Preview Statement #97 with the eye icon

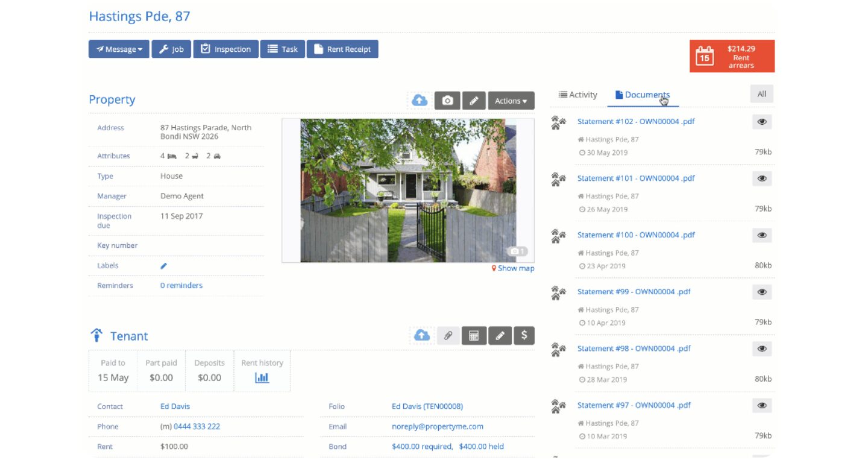pos(762,405)
